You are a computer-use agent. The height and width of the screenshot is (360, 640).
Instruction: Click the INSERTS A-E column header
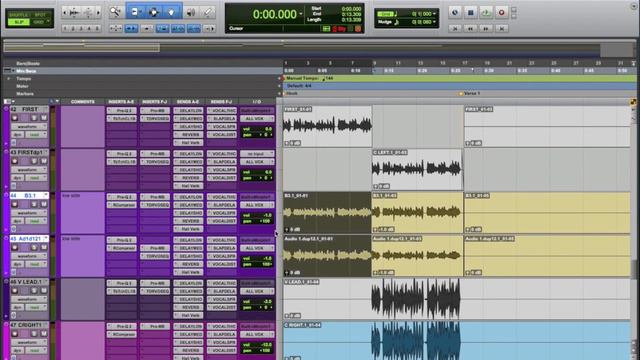(121, 102)
